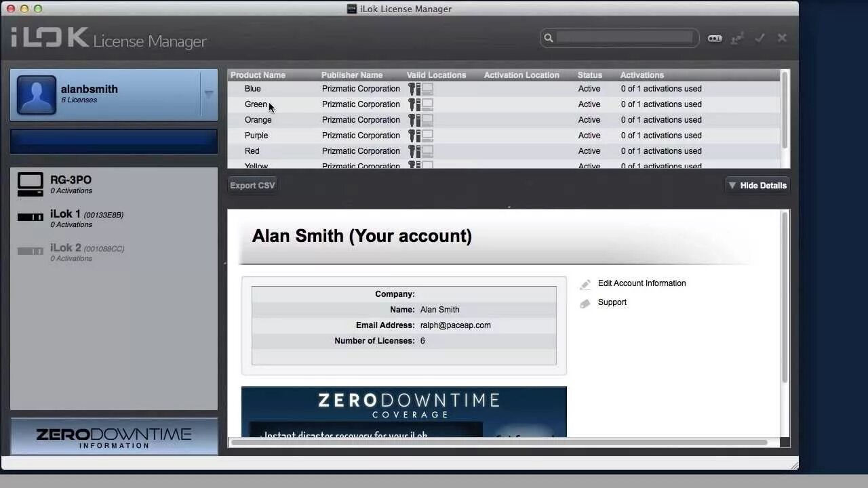Sort by Valid Locations column header
This screenshot has width=868, height=488.
click(436, 75)
